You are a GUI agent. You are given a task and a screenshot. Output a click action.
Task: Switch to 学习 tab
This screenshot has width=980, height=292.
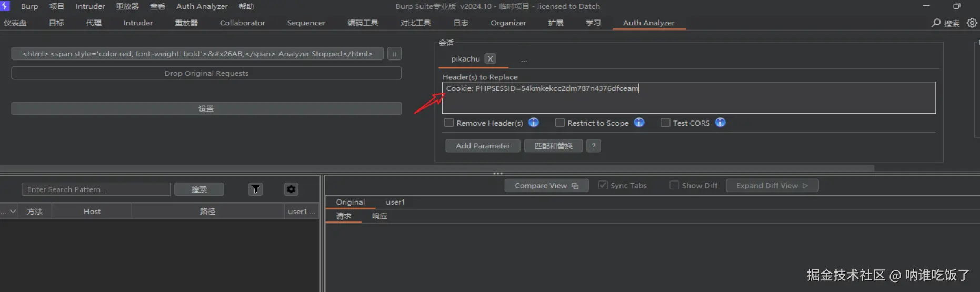click(593, 23)
